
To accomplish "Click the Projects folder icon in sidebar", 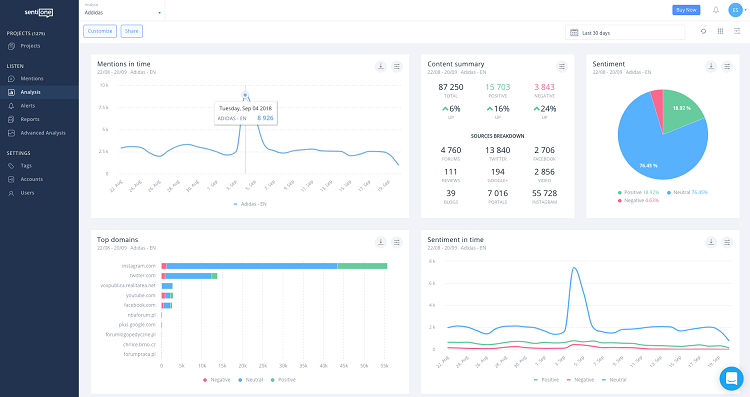I will [x=11, y=46].
